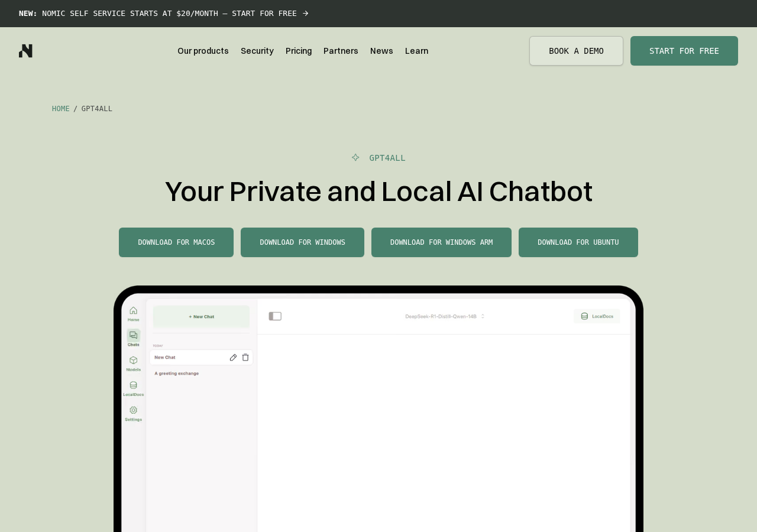This screenshot has height=532, width=757.
Task: Click the pencil edit icon on New Chat
Action: (x=233, y=357)
